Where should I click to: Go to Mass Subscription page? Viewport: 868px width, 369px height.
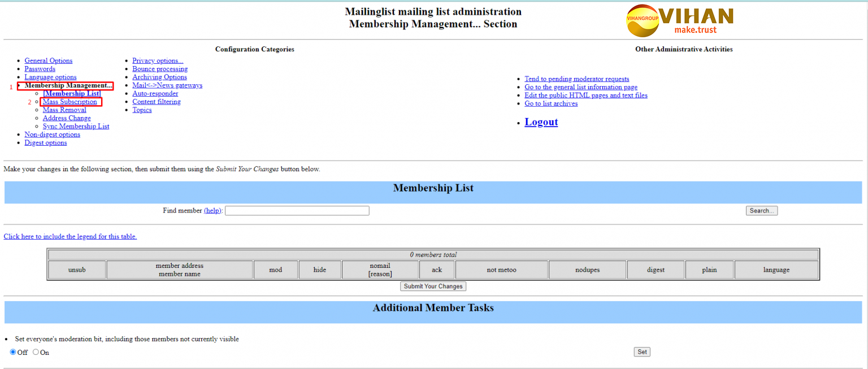(x=70, y=102)
